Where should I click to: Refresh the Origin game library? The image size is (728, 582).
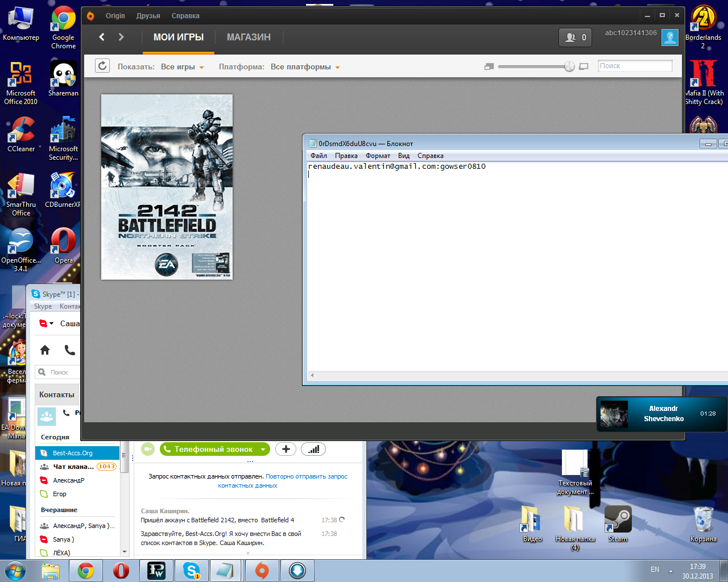coord(102,66)
